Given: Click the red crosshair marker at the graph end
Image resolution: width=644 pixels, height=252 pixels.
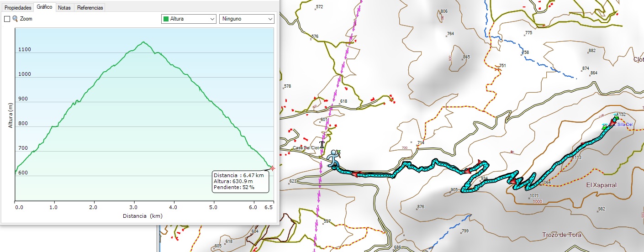Looking at the screenshot, I should pos(273,168).
